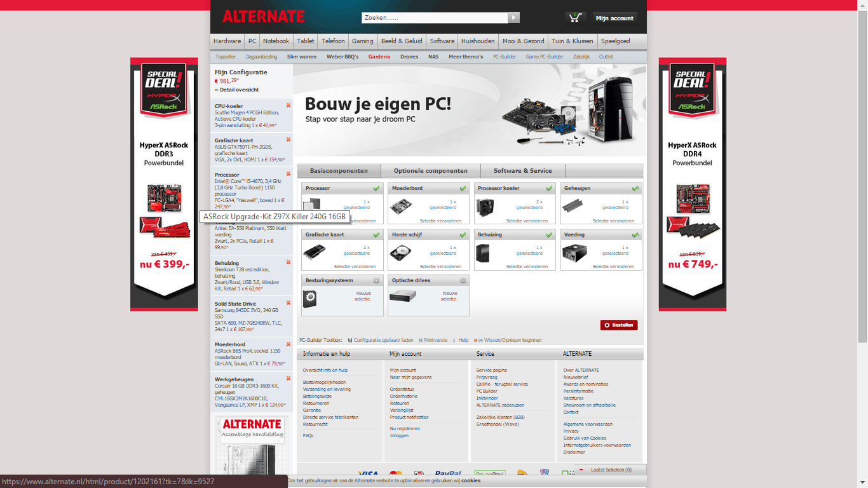Remove CPU-koeler from the configuration
Image resolution: width=868 pixels, height=488 pixels.
point(288,105)
